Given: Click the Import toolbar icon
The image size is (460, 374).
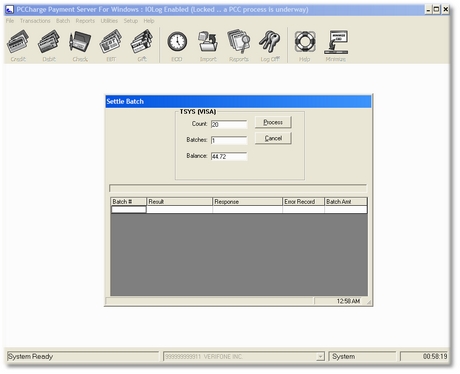Looking at the screenshot, I should 208,45.
